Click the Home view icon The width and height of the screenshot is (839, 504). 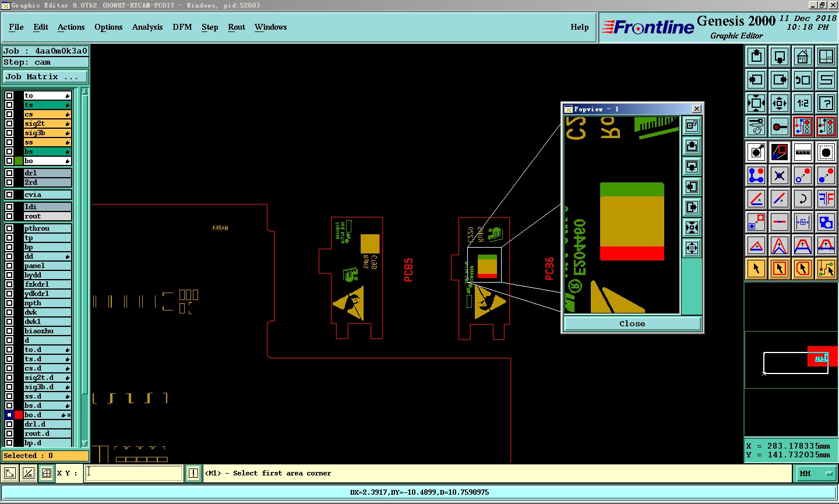click(x=803, y=57)
